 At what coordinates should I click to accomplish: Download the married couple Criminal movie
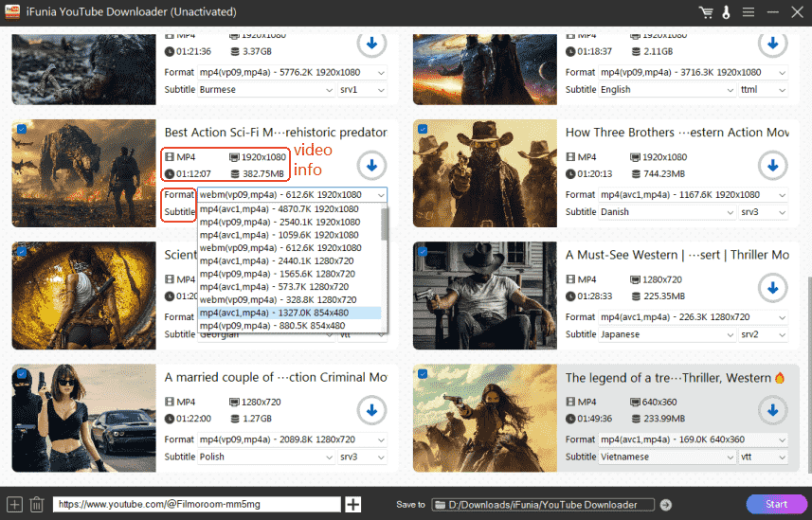tap(371, 410)
